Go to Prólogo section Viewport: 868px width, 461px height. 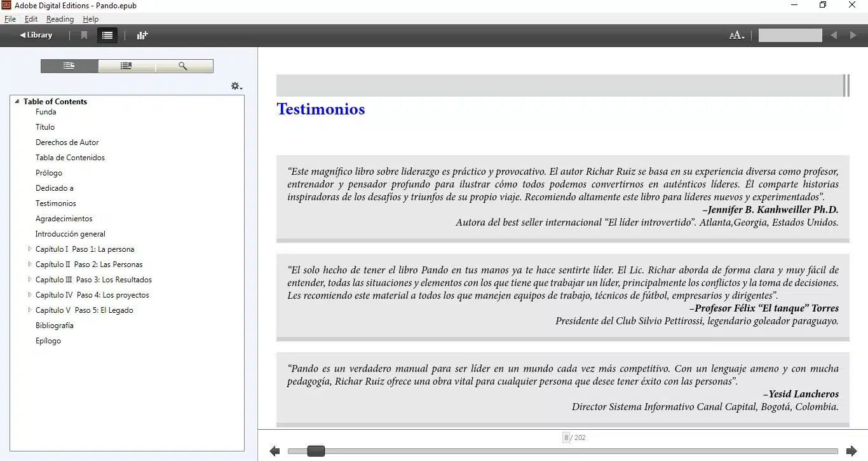[49, 173]
